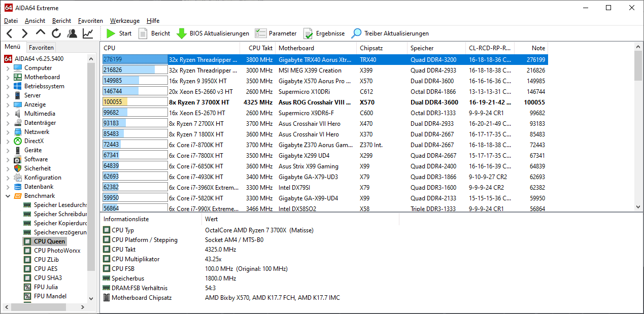Go forward with the right arrow icon
This screenshot has height=314, width=644.
pyautogui.click(x=25, y=33)
